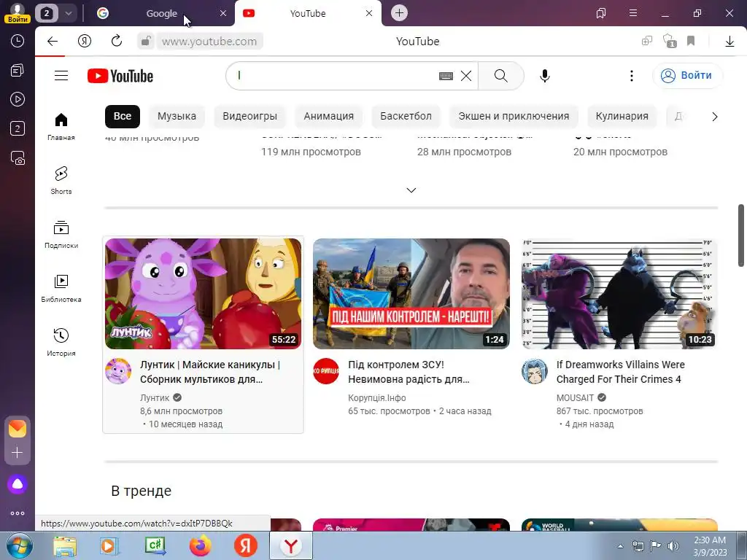The width and height of the screenshot is (747, 560).
Task: Open browser downloads
Action: 729,42
